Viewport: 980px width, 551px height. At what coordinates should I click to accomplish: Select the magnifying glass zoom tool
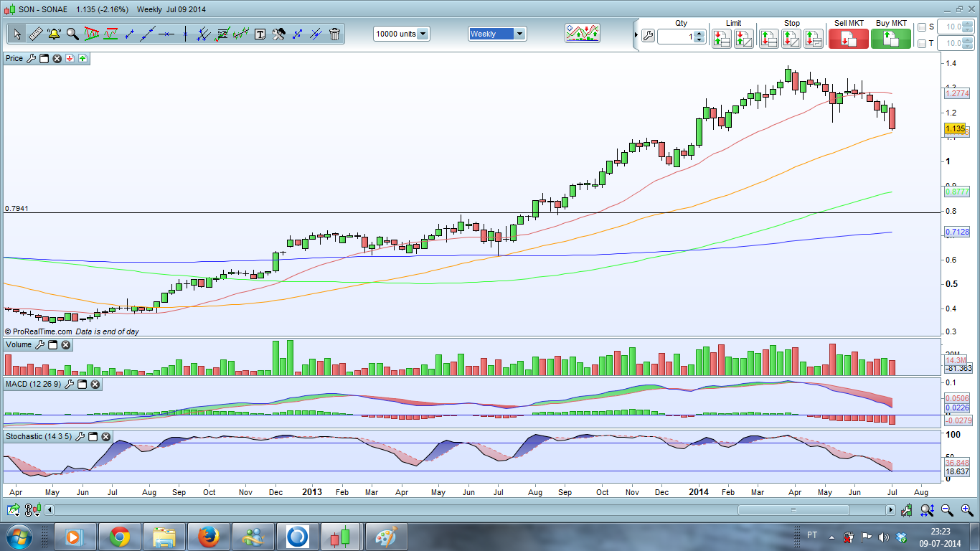72,34
